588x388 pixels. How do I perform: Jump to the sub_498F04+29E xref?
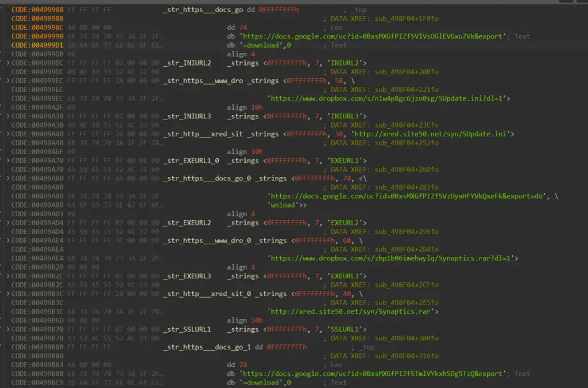click(407, 232)
